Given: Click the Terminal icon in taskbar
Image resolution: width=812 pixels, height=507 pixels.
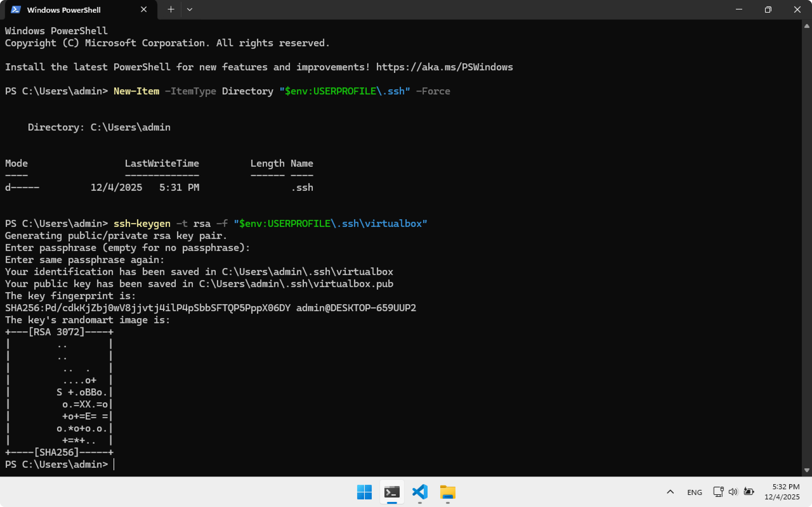Looking at the screenshot, I should pyautogui.click(x=392, y=492).
